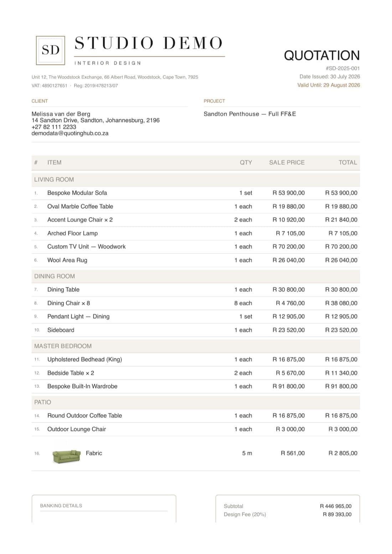This screenshot has width=392, height=554.
Task: Click email demodata@quotinghub.co.za
Action: point(70,133)
